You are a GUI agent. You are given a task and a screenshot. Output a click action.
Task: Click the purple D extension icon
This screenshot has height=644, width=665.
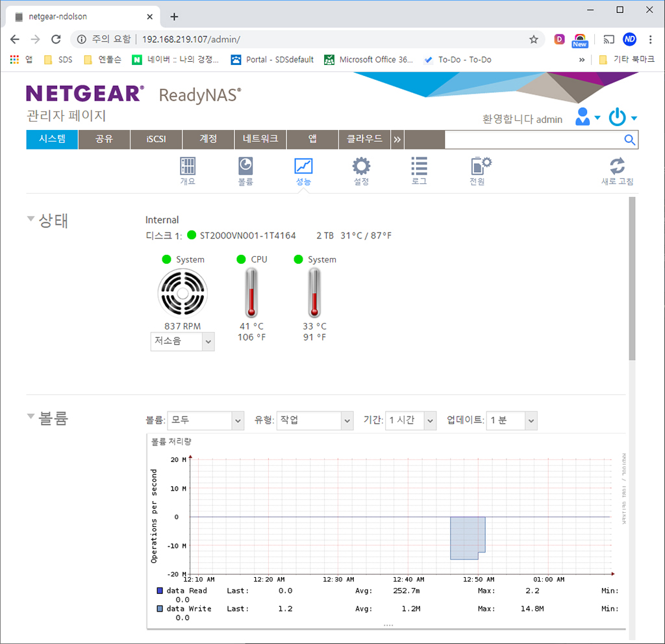click(559, 40)
